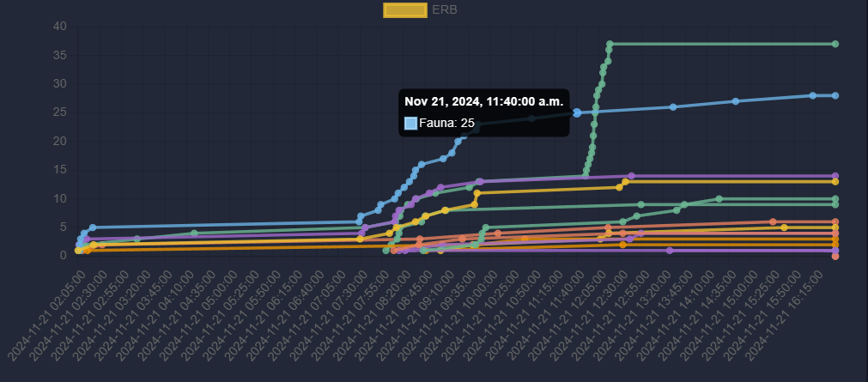
Task: Click the x-axis label 2024-11-21 10:00:00
Action: coord(459,314)
